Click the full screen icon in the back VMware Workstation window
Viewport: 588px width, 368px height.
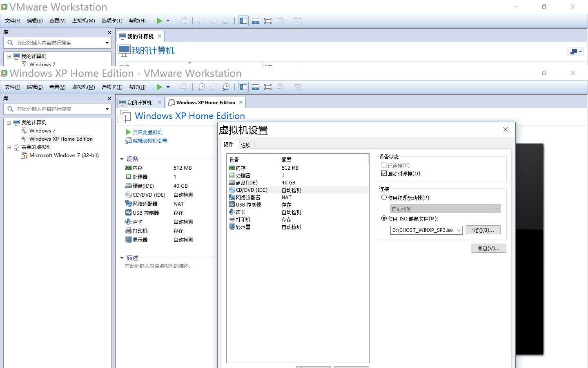268,21
